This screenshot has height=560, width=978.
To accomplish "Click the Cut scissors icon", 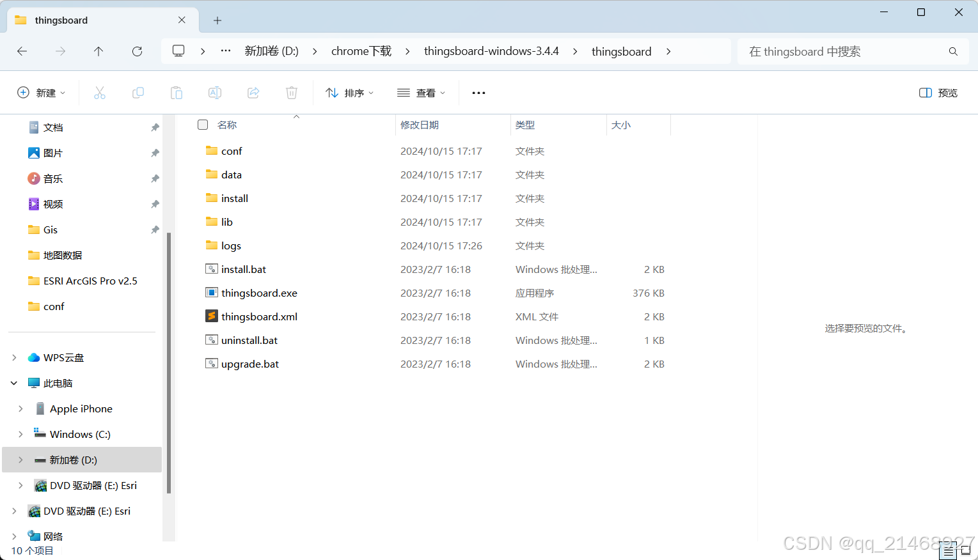I will [100, 93].
